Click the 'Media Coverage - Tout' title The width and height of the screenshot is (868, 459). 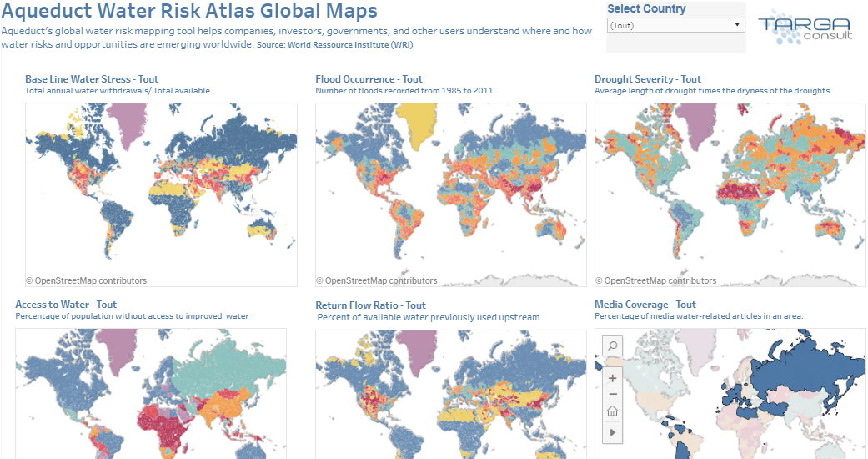pyautogui.click(x=645, y=305)
